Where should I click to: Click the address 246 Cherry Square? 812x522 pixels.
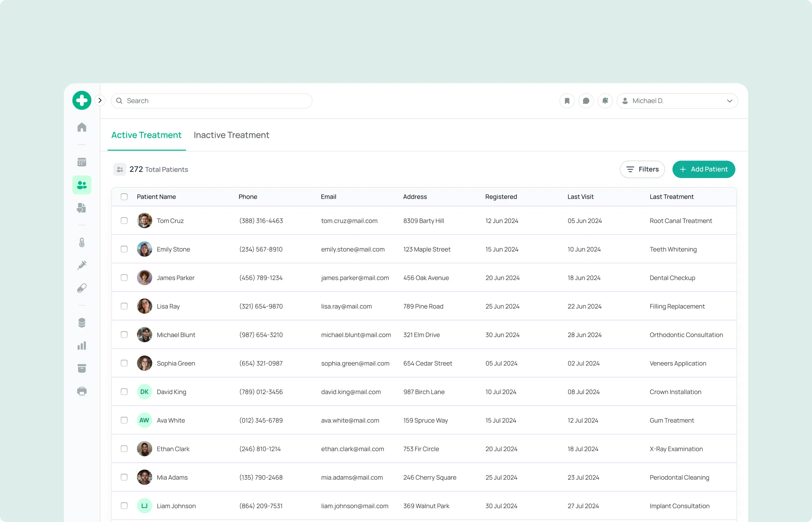coord(430,477)
